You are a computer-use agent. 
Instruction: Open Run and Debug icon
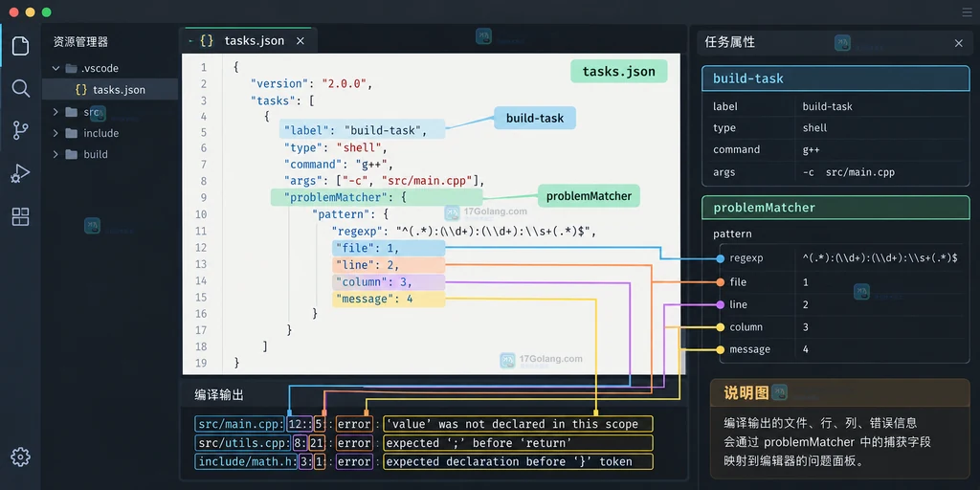(21, 173)
